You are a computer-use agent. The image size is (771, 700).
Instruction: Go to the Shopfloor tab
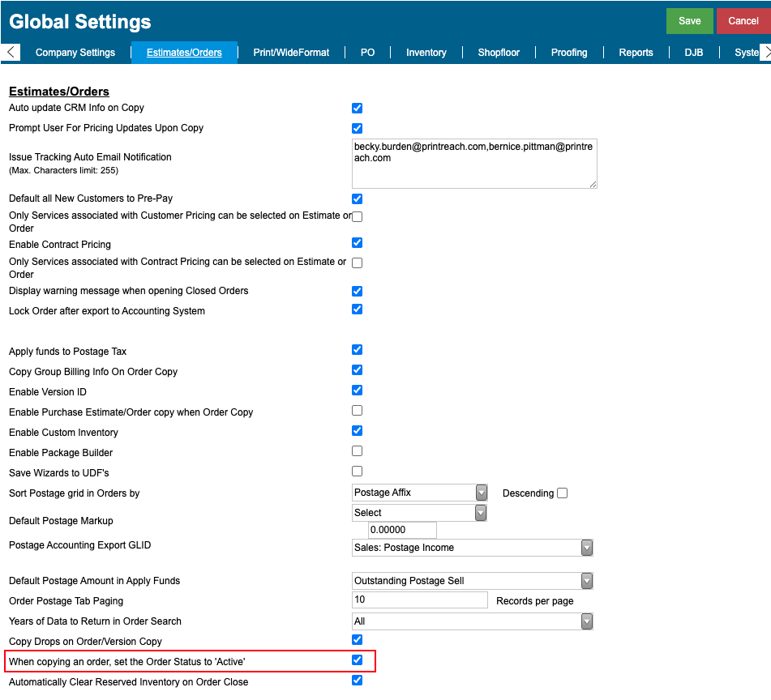point(499,53)
